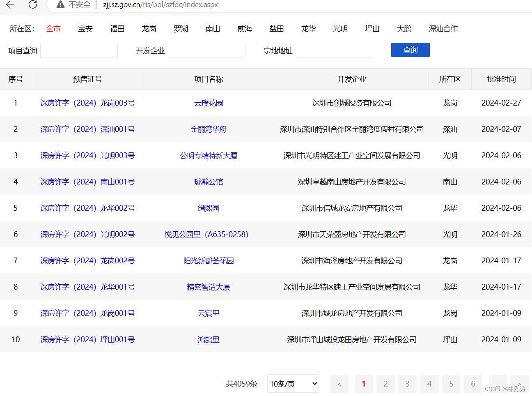Open the 10条/页 page size dropdown
532x396 pixels.
point(293,384)
